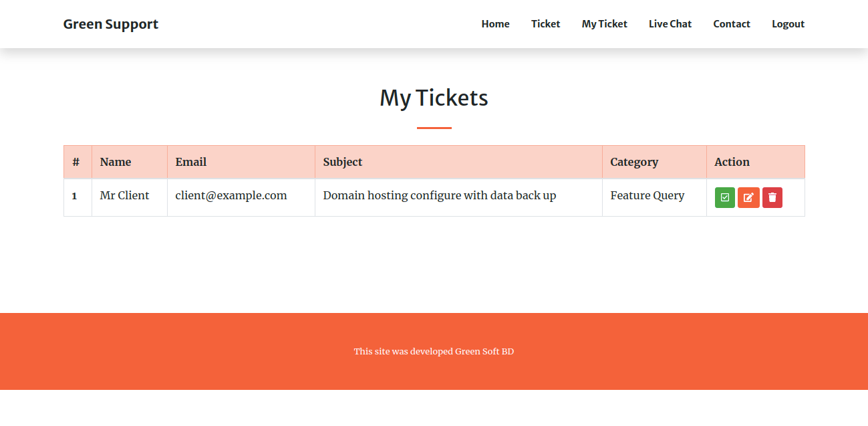This screenshot has height=426, width=868.
Task: Delete the Domain hosting ticket via trash icon
Action: click(x=772, y=197)
